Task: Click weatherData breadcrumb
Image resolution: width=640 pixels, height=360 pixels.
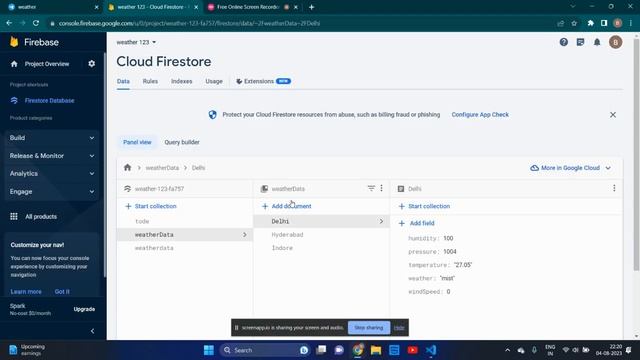Action: click(162, 168)
